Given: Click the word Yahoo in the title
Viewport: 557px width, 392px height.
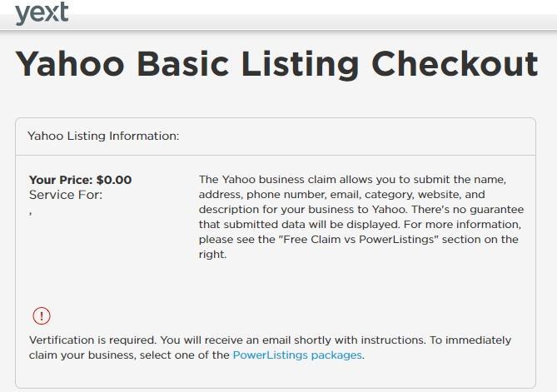Looking at the screenshot, I should pyautogui.click(x=70, y=64).
